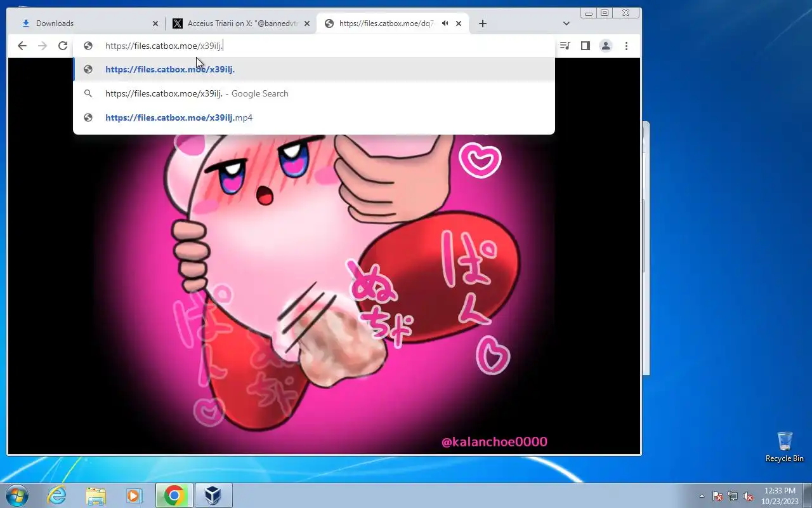The image size is (812, 508).
Task: Open a new tab with plus button
Action: [483, 23]
